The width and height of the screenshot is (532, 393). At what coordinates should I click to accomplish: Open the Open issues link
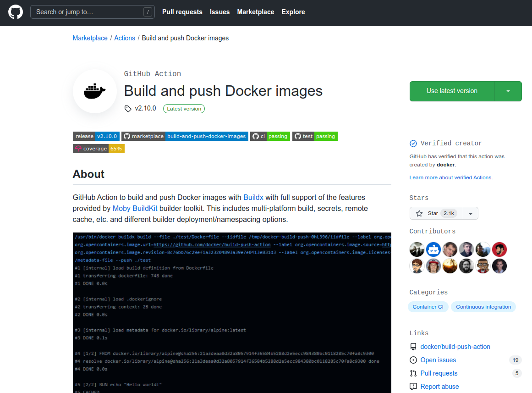click(x=438, y=360)
